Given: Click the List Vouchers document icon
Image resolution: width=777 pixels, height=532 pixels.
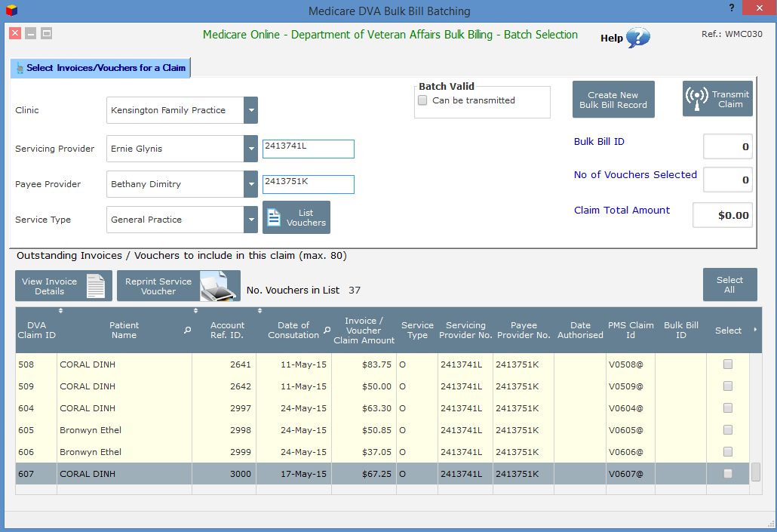Looking at the screenshot, I should (x=274, y=217).
